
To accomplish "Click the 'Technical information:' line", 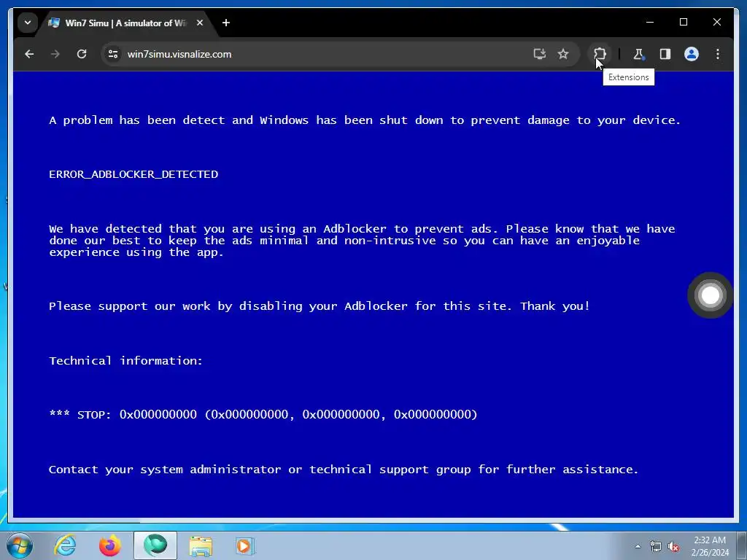I will (125, 360).
